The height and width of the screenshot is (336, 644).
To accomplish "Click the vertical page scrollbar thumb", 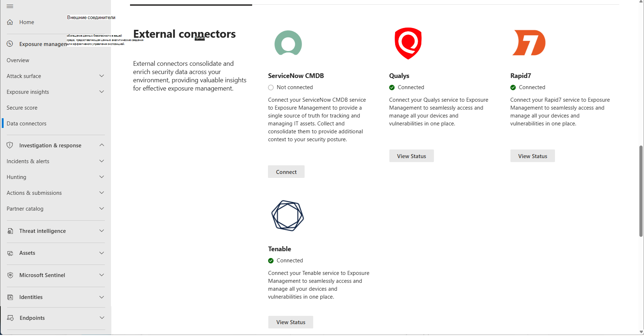I will click(x=641, y=191).
